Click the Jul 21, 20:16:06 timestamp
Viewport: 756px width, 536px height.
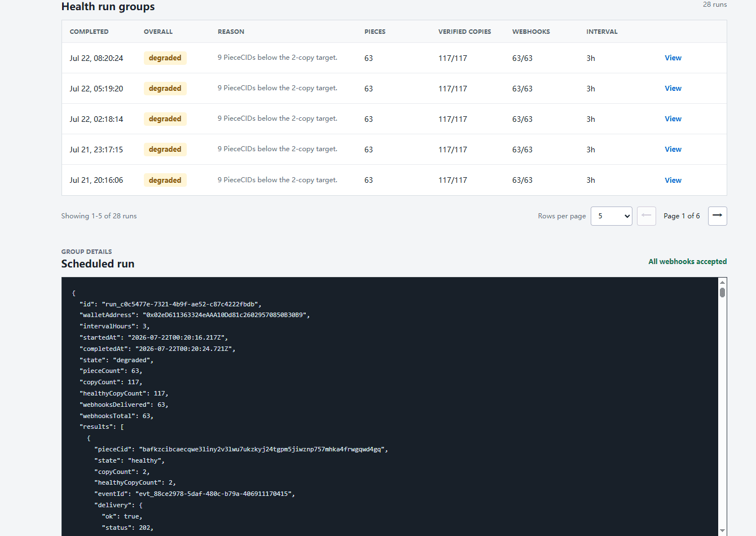(x=96, y=181)
